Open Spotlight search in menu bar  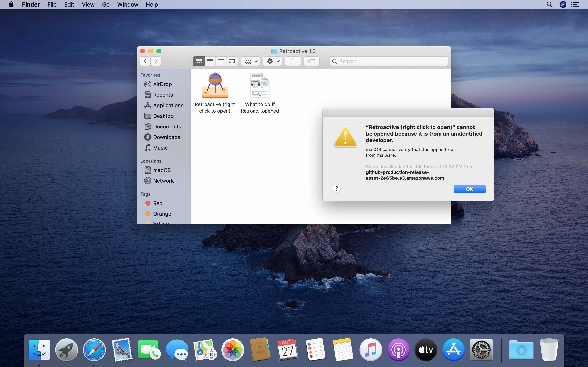549,4
